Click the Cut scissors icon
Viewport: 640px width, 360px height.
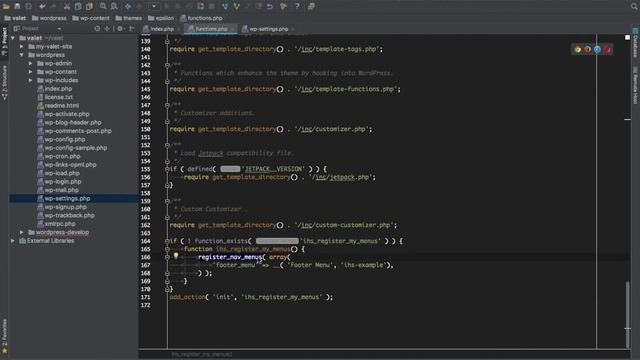point(67,7)
